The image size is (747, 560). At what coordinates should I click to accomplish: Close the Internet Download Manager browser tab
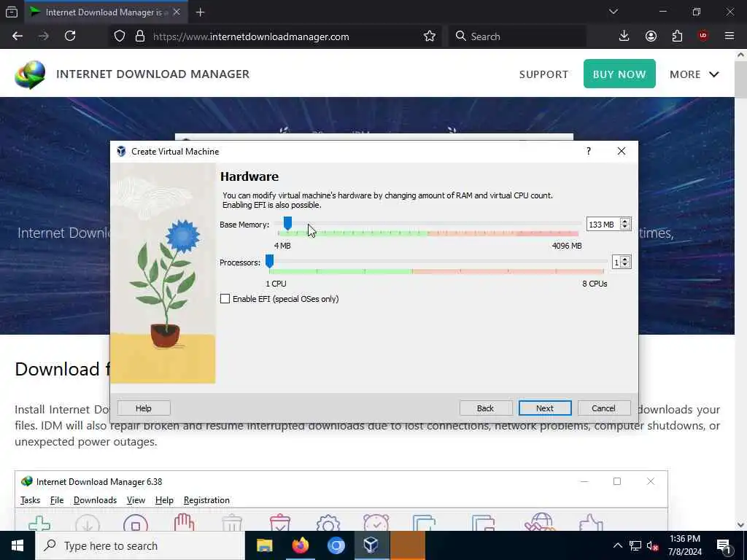point(177,12)
